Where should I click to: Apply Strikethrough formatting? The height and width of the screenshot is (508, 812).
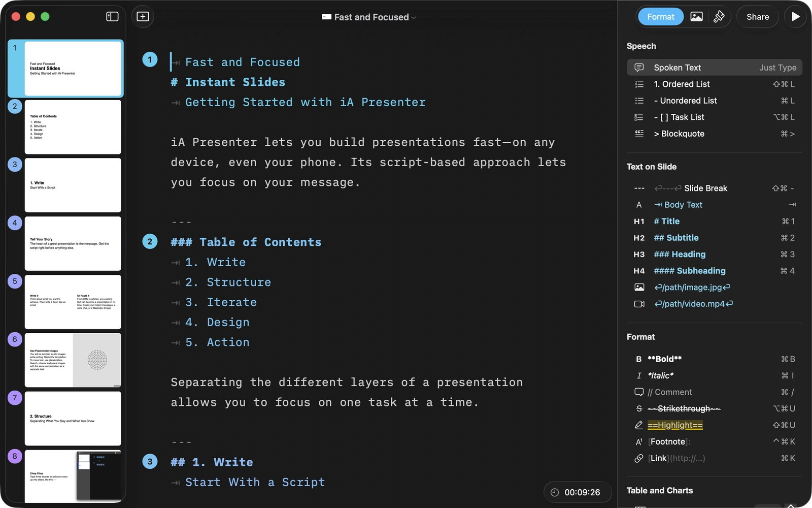[715, 408]
